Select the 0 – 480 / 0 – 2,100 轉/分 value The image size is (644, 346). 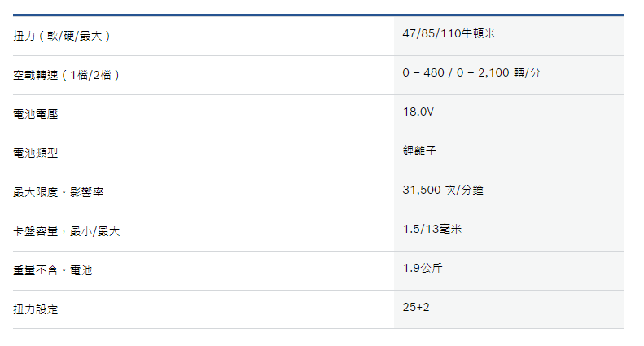click(471, 72)
